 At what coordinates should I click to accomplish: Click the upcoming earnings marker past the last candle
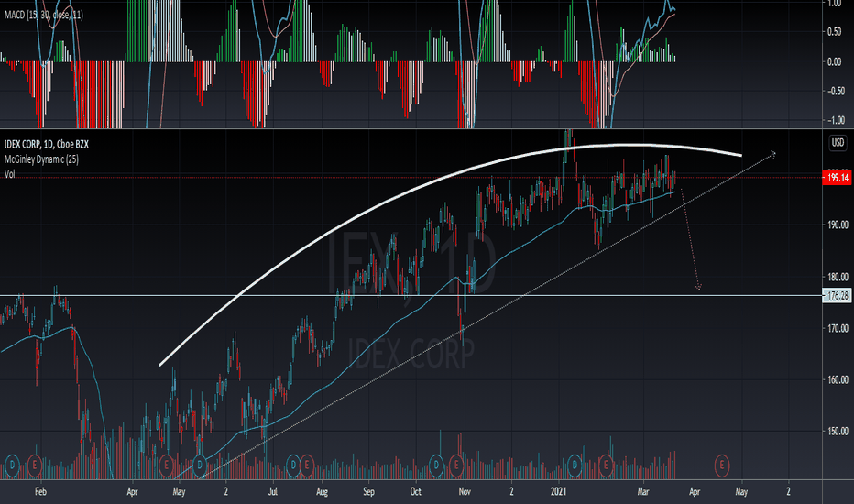pyautogui.click(x=722, y=466)
